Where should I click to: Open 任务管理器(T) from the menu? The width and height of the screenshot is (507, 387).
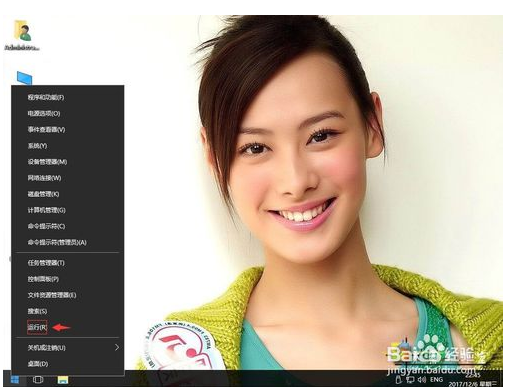pos(68,263)
